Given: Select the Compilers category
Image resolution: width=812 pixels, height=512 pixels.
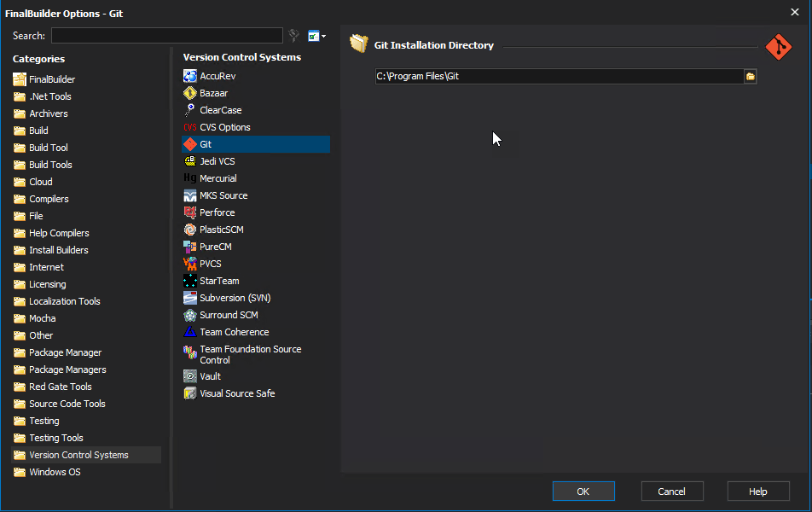Looking at the screenshot, I should pyautogui.click(x=51, y=199).
